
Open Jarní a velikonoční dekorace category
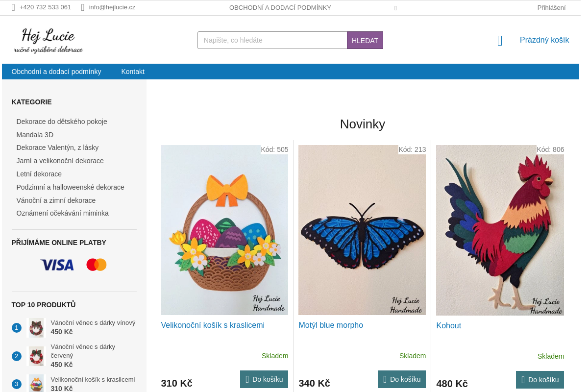[x=60, y=161]
